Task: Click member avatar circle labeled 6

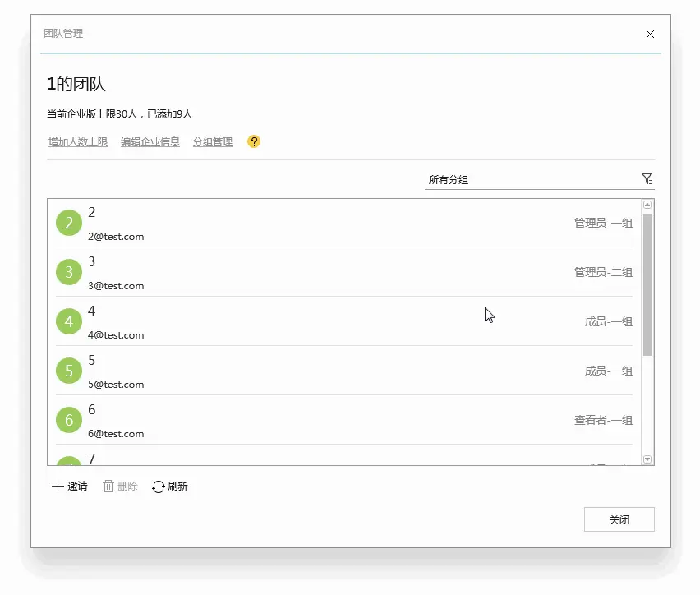Action: pos(68,420)
